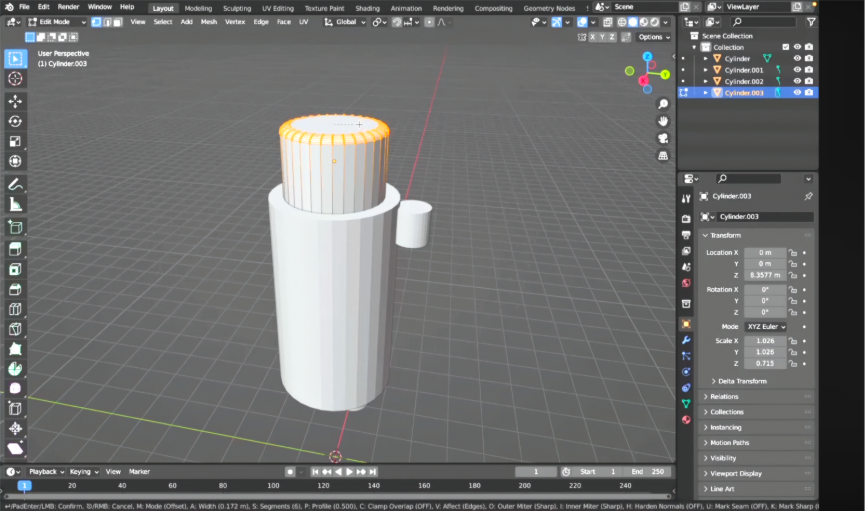Toggle camera view in viewport
Screen dimensions: 865x511
[x=662, y=138]
